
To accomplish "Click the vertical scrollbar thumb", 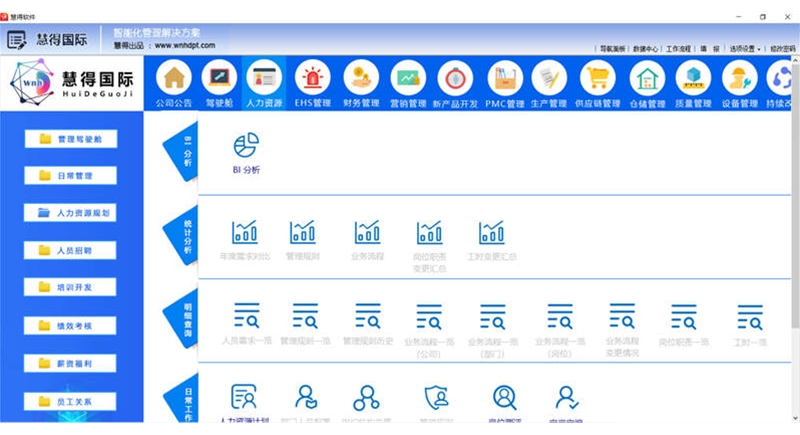I will point(795,196).
